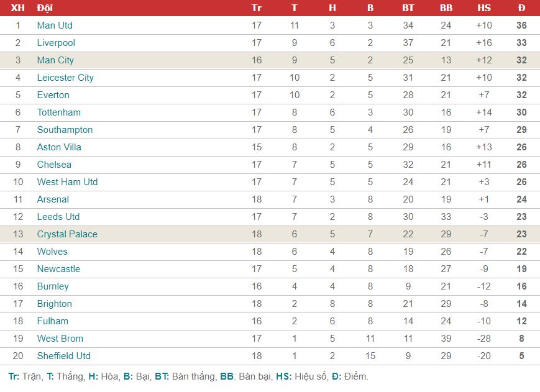
Task: Open the Leicester City team page
Action: coord(65,78)
